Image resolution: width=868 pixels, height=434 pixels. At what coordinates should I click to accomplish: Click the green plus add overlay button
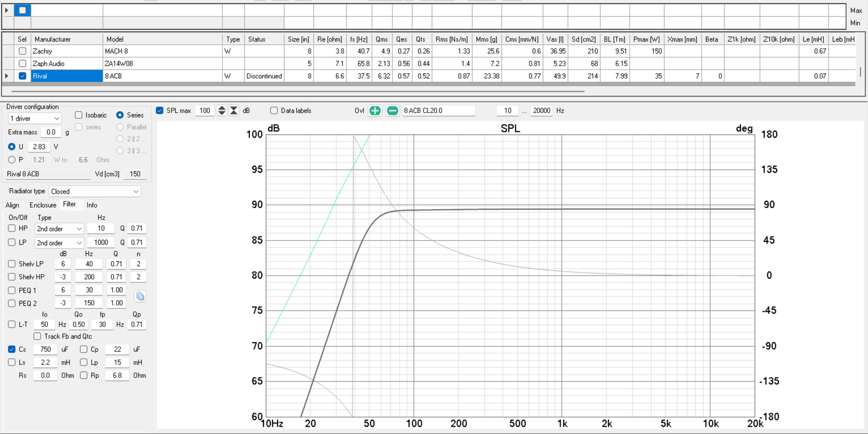point(375,111)
